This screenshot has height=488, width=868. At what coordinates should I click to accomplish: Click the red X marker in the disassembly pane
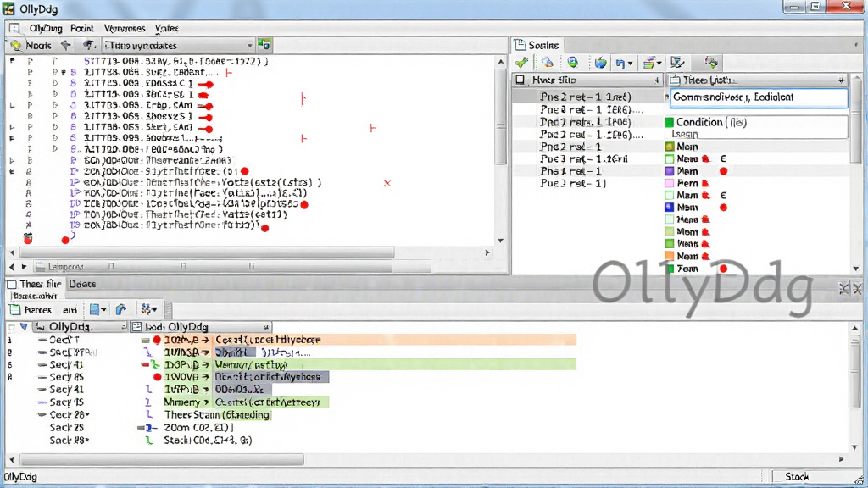coord(387,183)
